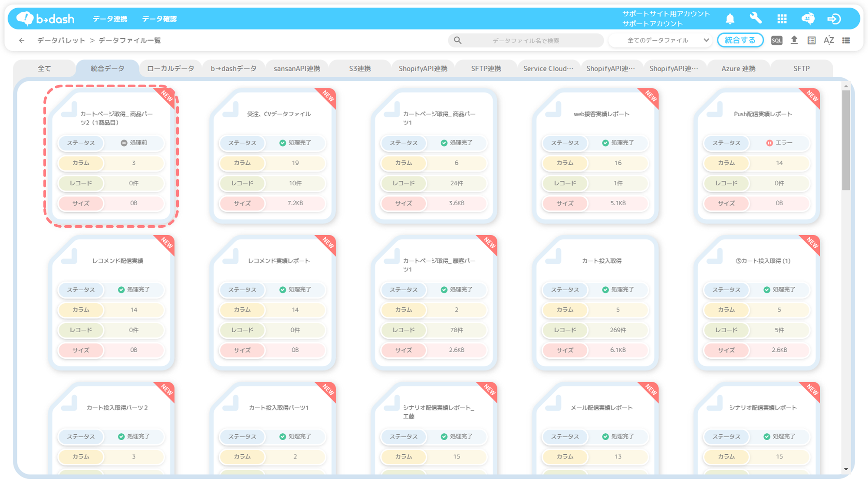Open カートページ取得_商品パーツ2（1商品目）card

coord(111,156)
